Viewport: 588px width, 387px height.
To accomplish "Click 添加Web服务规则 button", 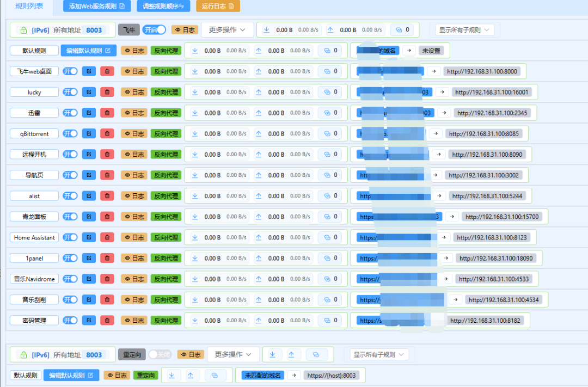I will pos(97,6).
